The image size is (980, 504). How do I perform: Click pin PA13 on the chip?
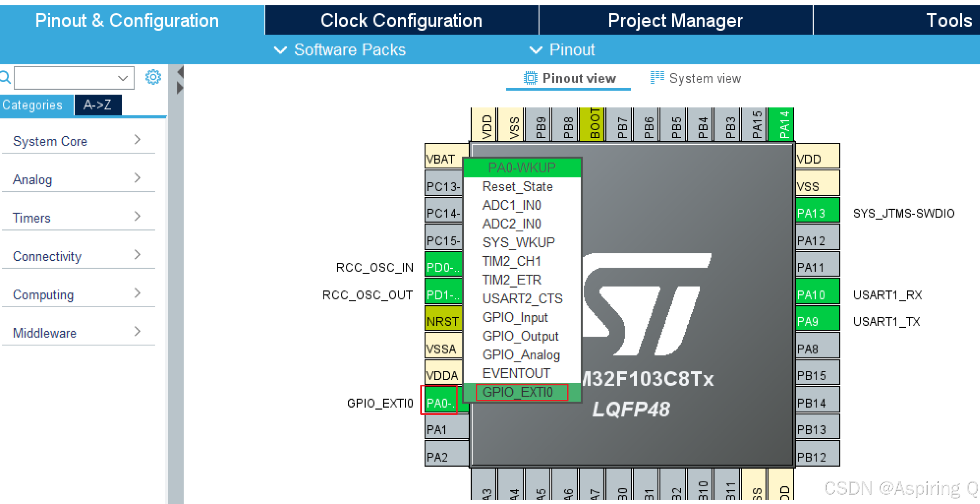pyautogui.click(x=818, y=210)
